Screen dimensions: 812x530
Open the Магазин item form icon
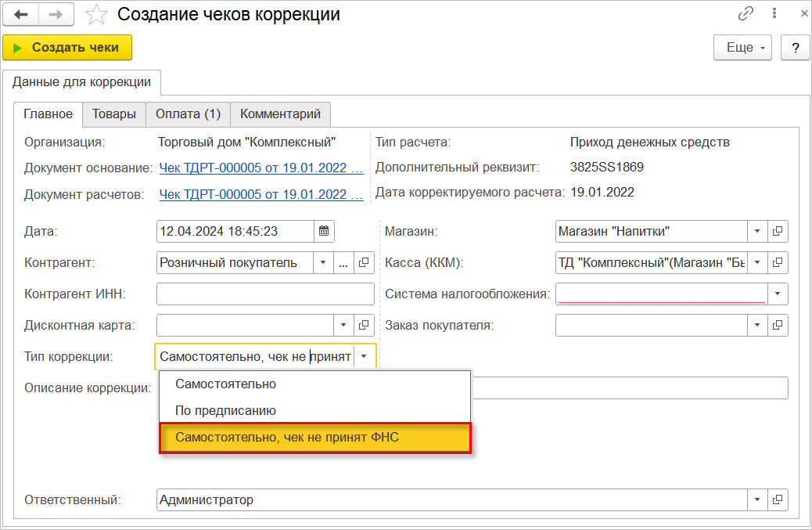[x=778, y=231]
